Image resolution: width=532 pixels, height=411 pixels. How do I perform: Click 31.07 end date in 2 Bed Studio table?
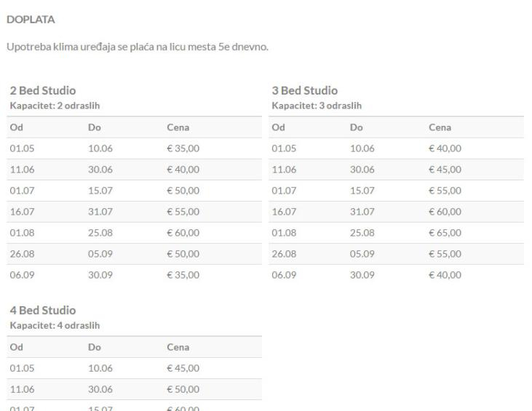click(98, 212)
